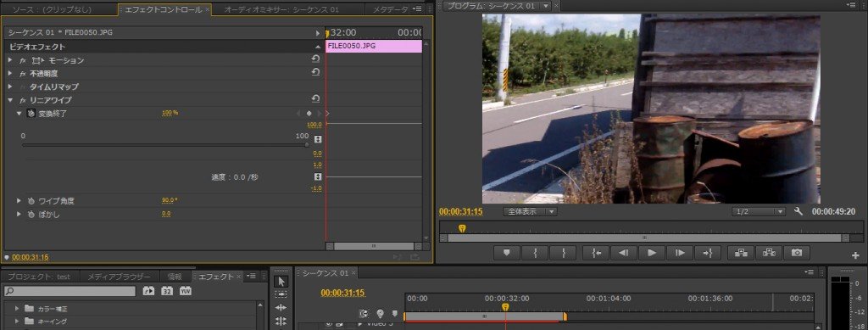Viewport: 868px width, 330px height.
Task: Click program monitor playhead marker
Action: pyautogui.click(x=462, y=228)
